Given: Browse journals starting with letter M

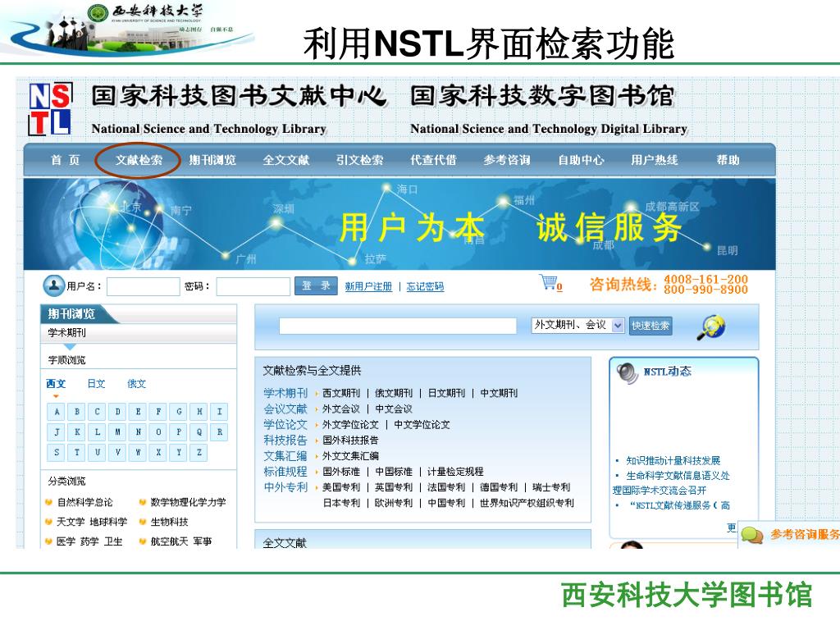Looking at the screenshot, I should click(118, 432).
